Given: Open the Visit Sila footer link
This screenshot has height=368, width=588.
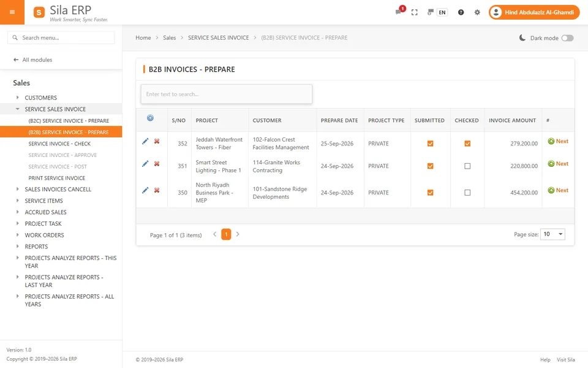Looking at the screenshot, I should 565,360.
